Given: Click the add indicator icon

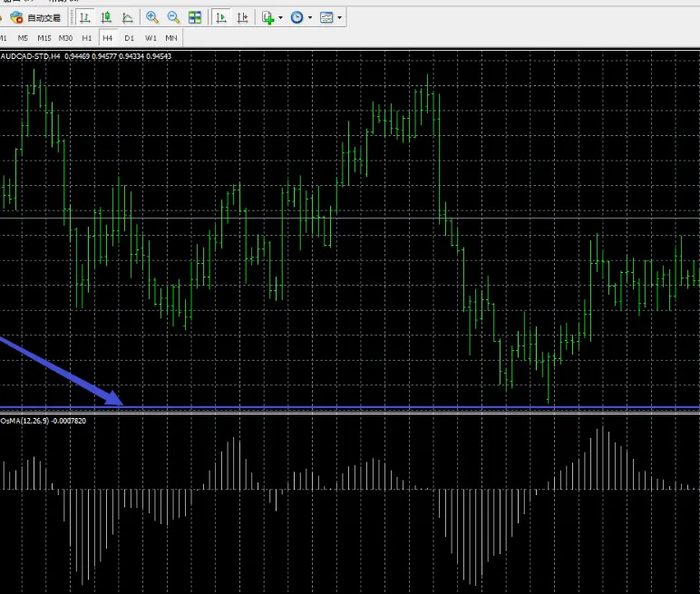Looking at the screenshot, I should (267, 17).
